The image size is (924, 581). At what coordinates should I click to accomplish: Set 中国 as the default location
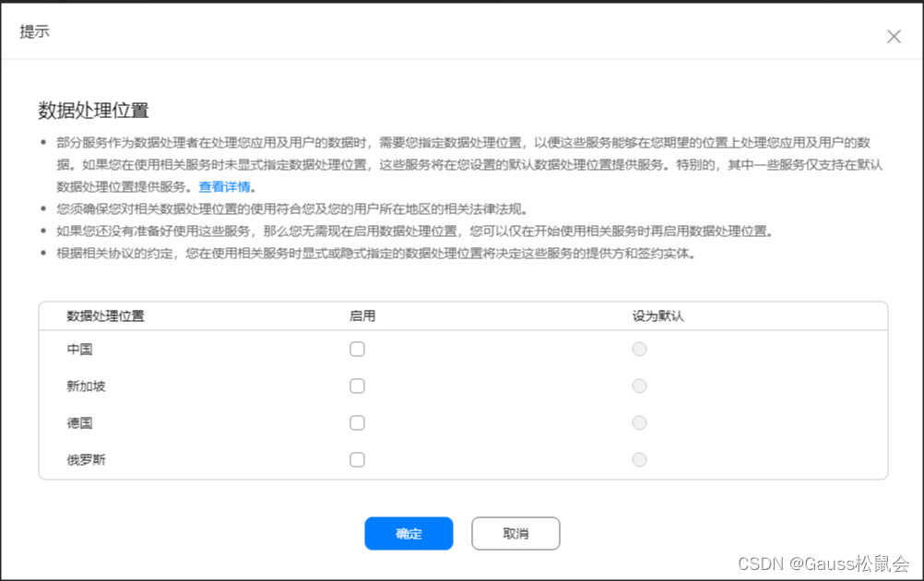639,349
